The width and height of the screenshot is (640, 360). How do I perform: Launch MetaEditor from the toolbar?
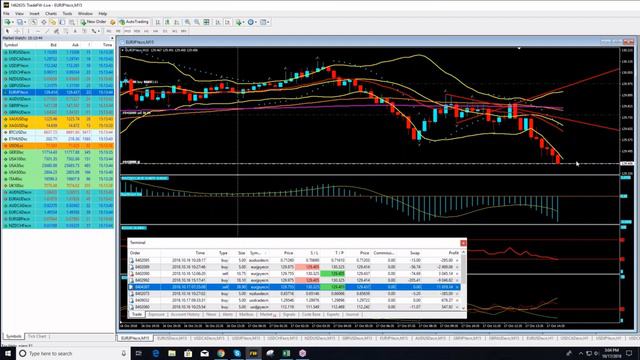(113, 22)
